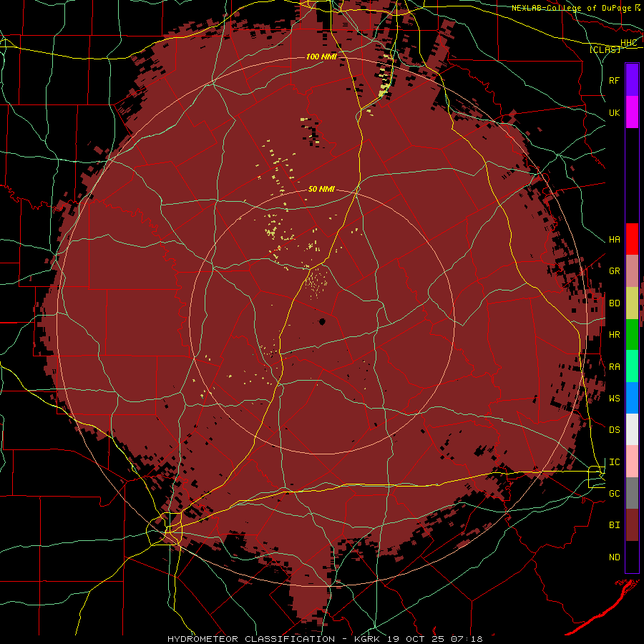The image size is (644, 644).
Task: Click the GC legend label
Action: pos(614,494)
